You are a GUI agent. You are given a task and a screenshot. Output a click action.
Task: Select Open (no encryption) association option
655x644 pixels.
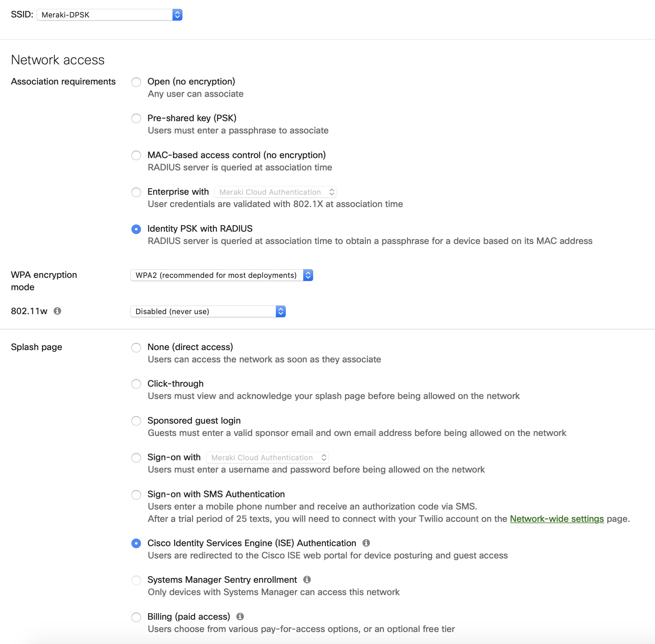point(136,82)
